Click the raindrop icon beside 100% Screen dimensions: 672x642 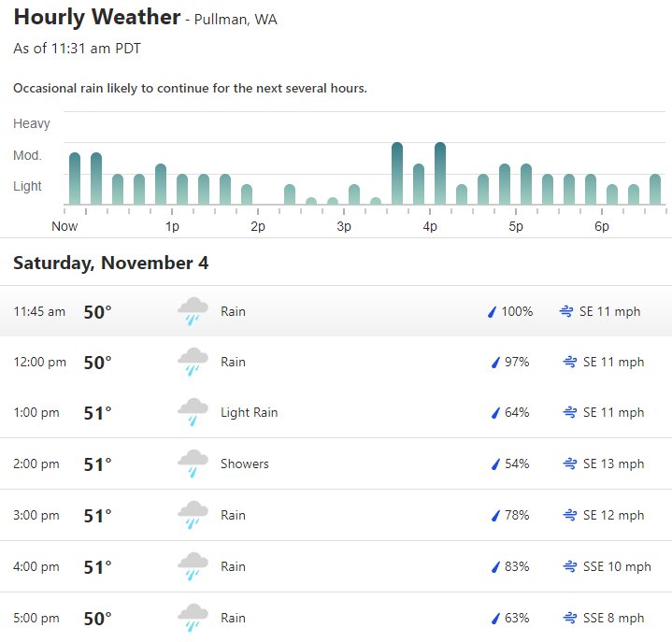click(492, 311)
